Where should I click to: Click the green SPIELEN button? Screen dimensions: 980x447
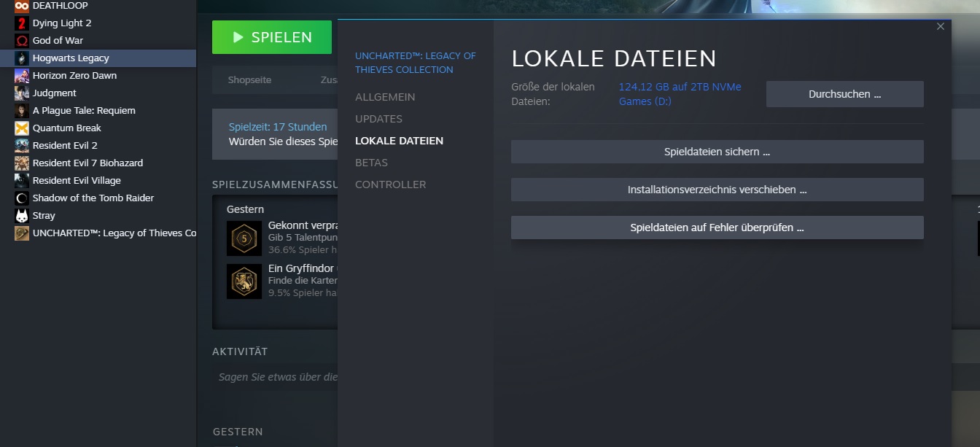pyautogui.click(x=272, y=37)
